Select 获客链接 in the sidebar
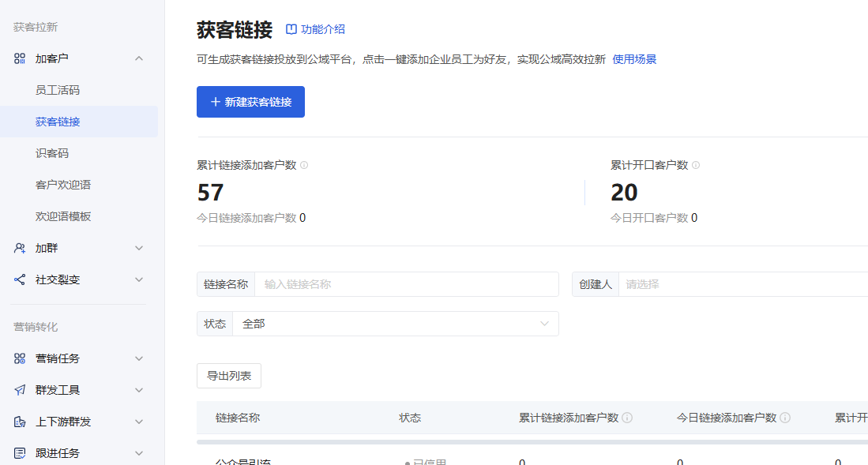Viewport: 868px width, 465px height. [79, 122]
